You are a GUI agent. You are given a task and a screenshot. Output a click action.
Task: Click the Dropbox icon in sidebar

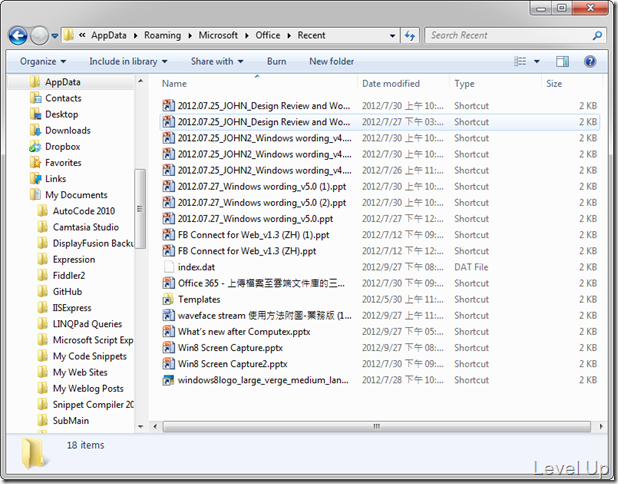(x=35, y=147)
